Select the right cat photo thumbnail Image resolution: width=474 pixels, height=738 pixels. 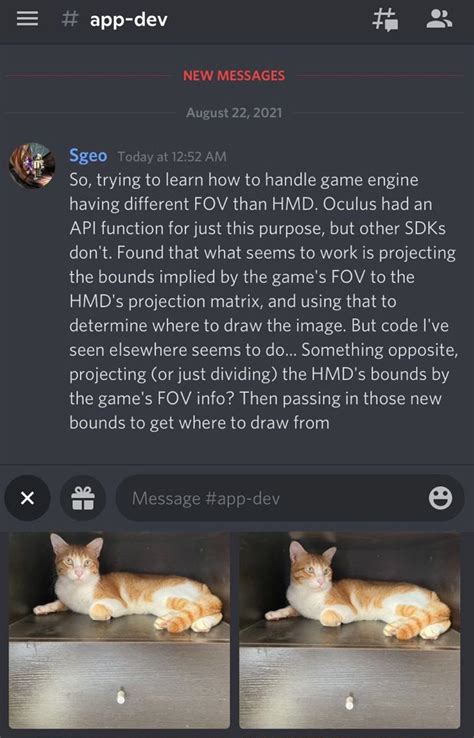click(x=350, y=630)
